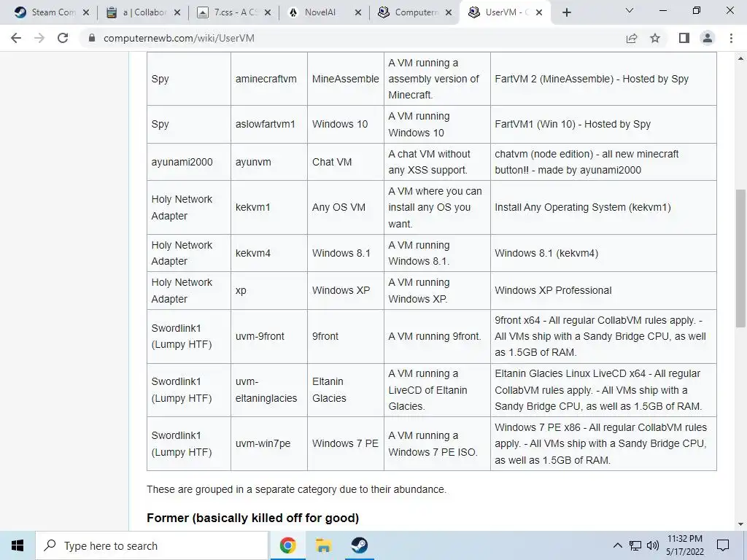Click the 'Windows 8.1 (kekvm4)' cell
Screen dimensions: 747x560
[x=603, y=253]
